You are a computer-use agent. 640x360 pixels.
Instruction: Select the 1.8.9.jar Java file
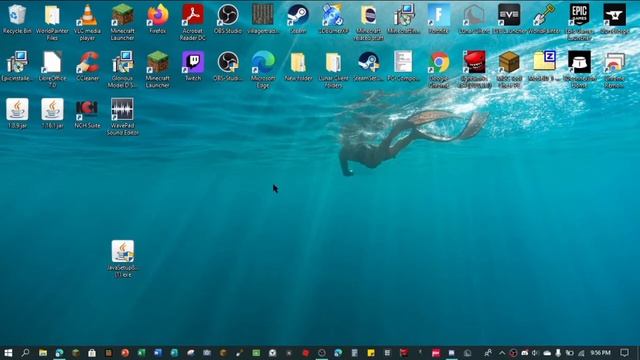(17, 114)
